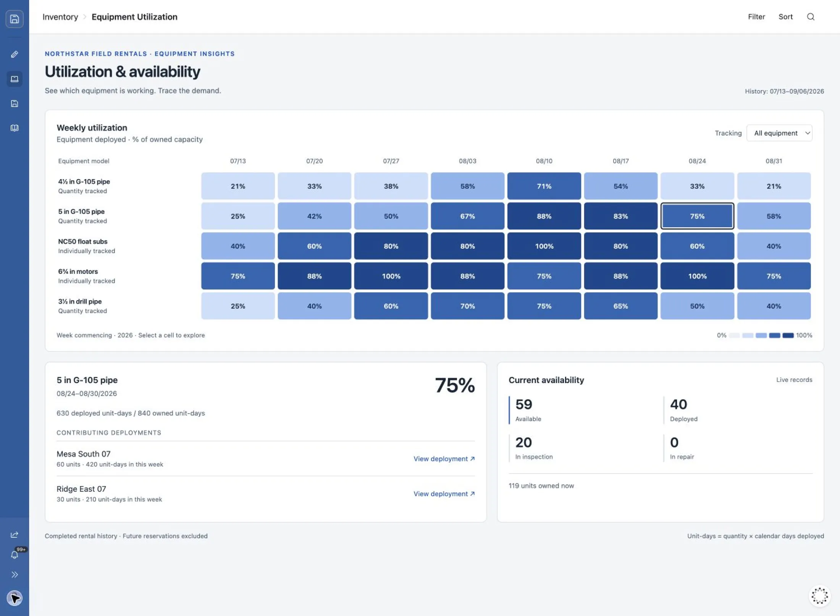Viewport: 840px width, 616px height.
Task: Select 5 in G-105 pipe 42% cell
Action: (x=314, y=216)
